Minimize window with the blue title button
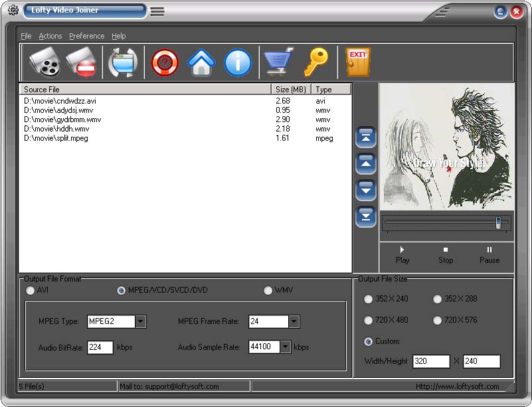This screenshot has width=532, height=407. [x=500, y=12]
